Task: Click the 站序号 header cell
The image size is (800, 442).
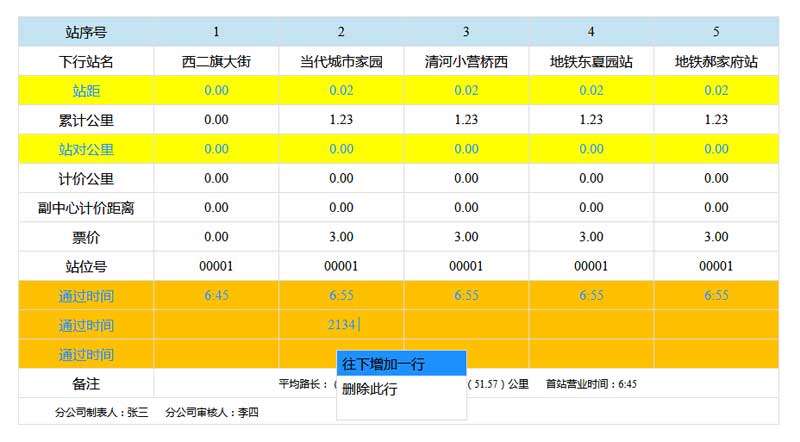Action: [x=86, y=32]
